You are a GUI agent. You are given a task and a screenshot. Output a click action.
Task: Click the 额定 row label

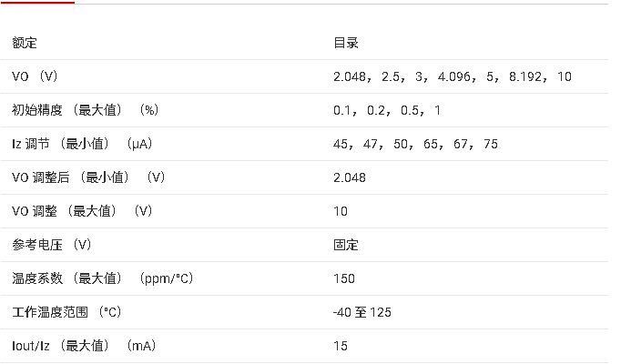[x=25, y=43]
